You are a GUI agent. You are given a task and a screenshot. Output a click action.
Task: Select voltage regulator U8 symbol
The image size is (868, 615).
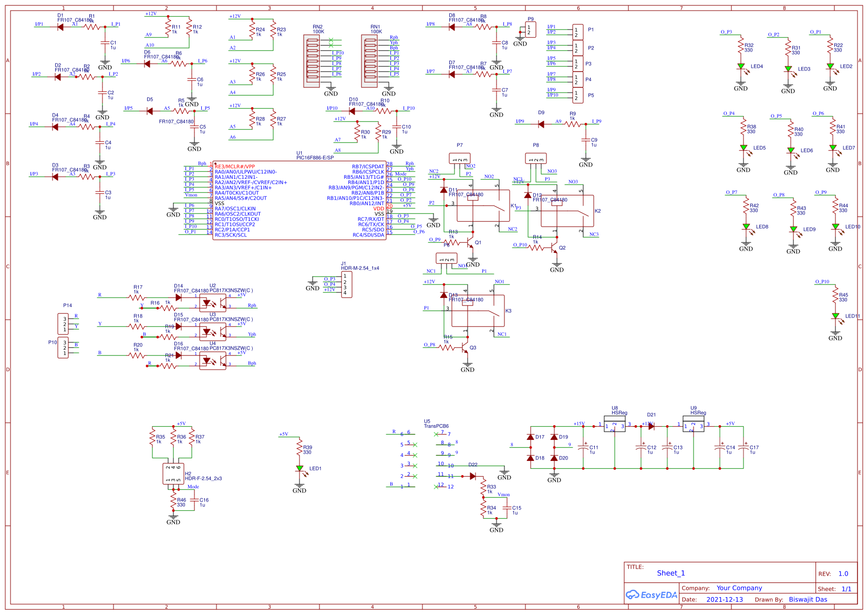[x=614, y=425]
